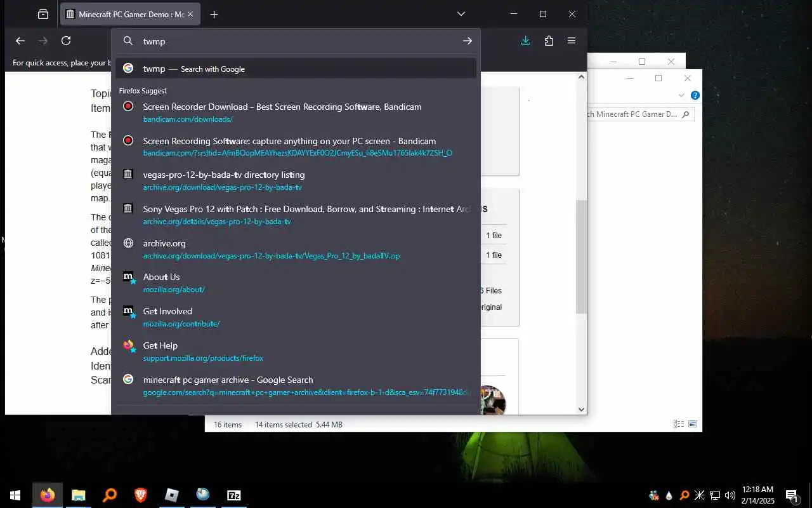Click the water droplet tray icon
The image size is (812, 508).
pyautogui.click(x=669, y=495)
